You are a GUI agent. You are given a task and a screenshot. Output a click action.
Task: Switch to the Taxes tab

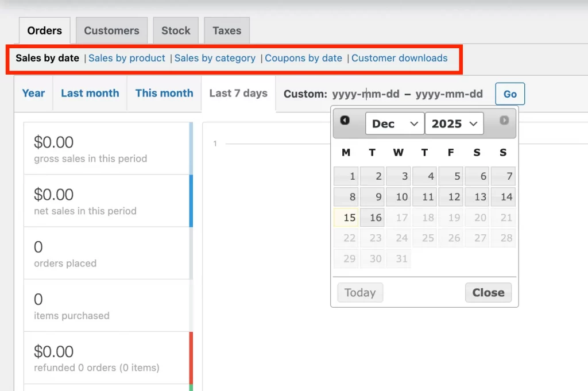pos(226,30)
